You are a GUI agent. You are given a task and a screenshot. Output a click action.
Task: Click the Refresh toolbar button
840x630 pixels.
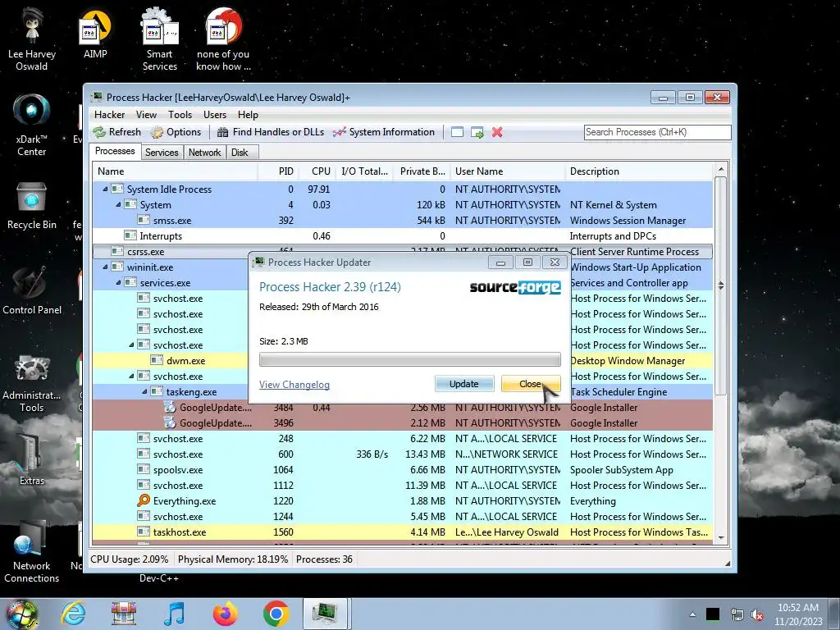116,132
